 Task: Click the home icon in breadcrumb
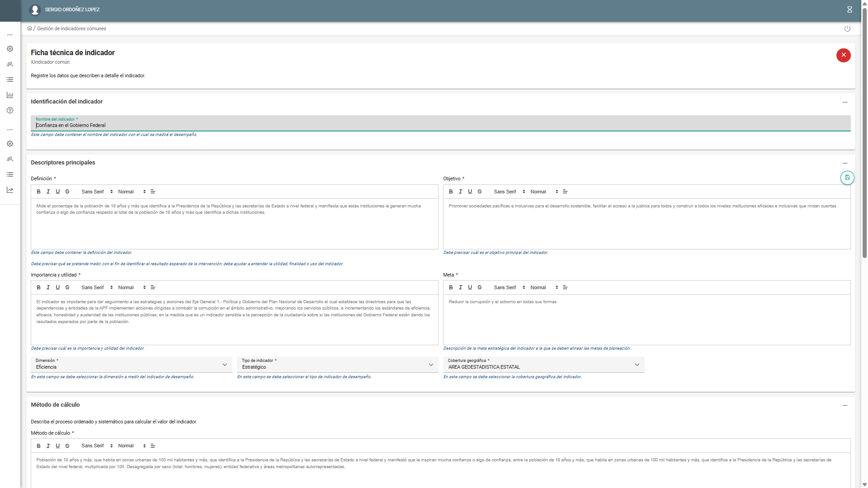click(x=29, y=28)
